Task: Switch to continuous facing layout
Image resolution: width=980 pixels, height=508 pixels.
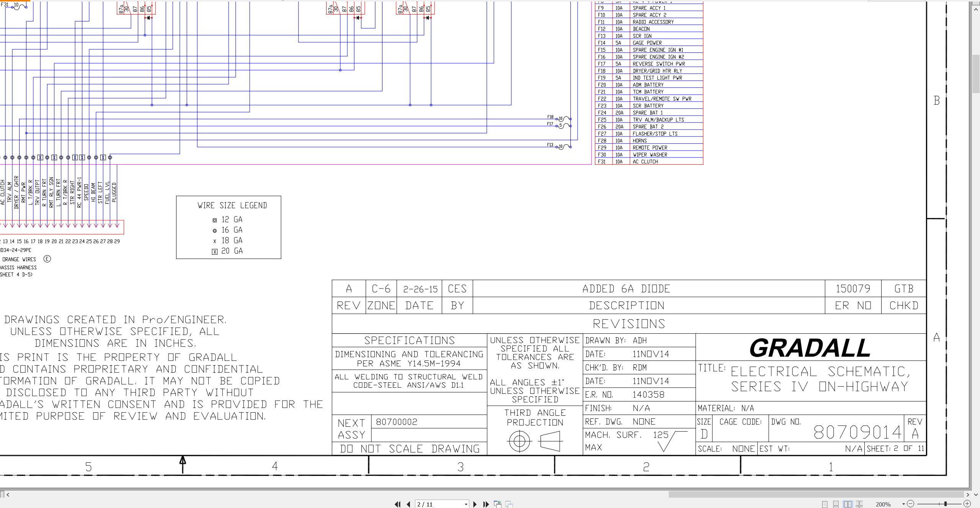Action: (859, 504)
